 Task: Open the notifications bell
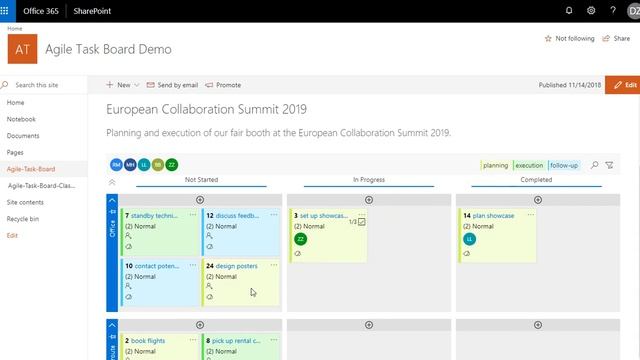pyautogui.click(x=569, y=11)
